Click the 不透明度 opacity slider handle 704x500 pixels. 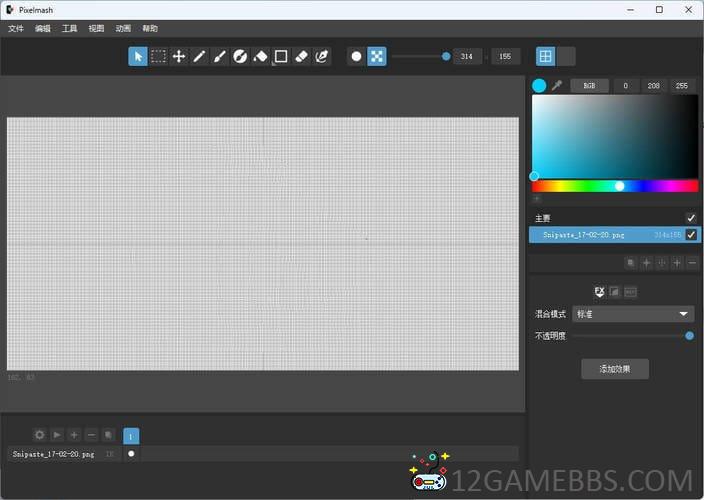click(690, 336)
